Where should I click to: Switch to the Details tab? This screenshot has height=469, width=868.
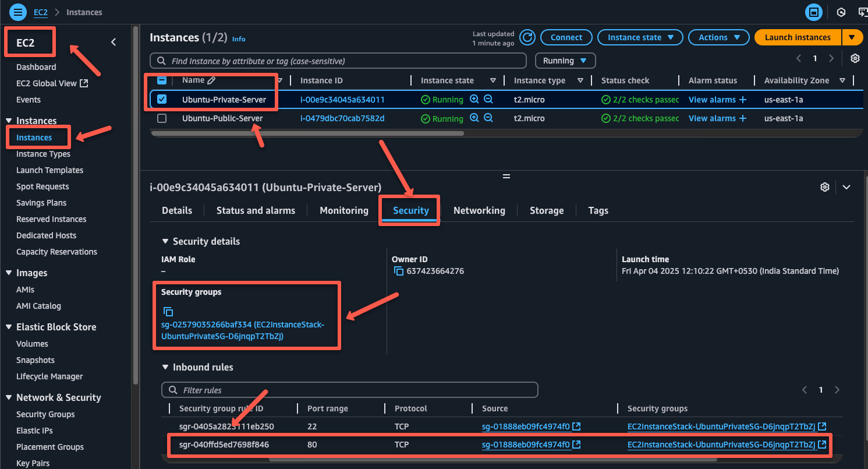pos(177,210)
